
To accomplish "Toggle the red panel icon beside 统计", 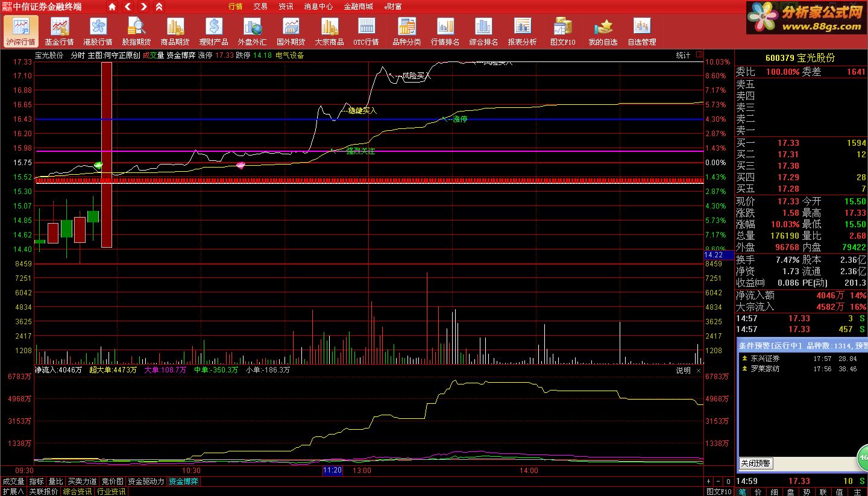I will pos(699,55).
